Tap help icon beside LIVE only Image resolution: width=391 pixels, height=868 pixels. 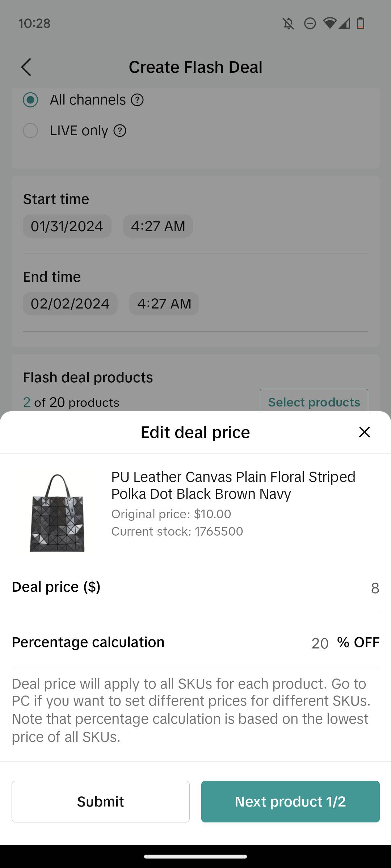pyautogui.click(x=120, y=131)
